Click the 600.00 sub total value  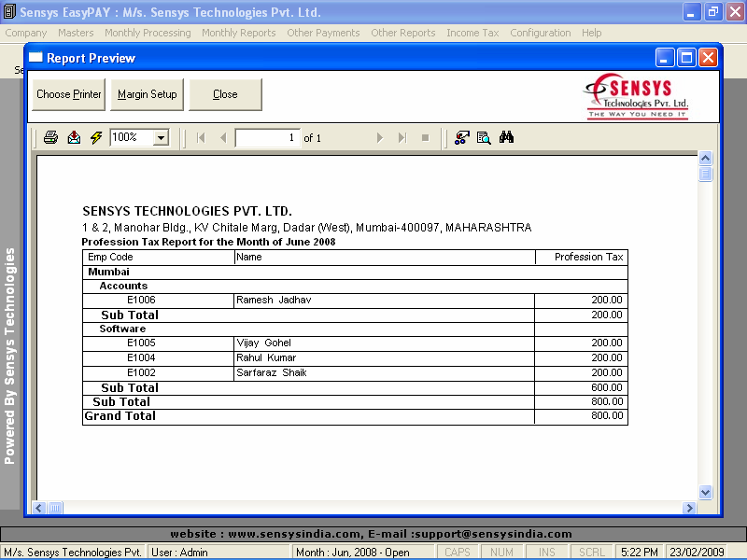coord(607,387)
